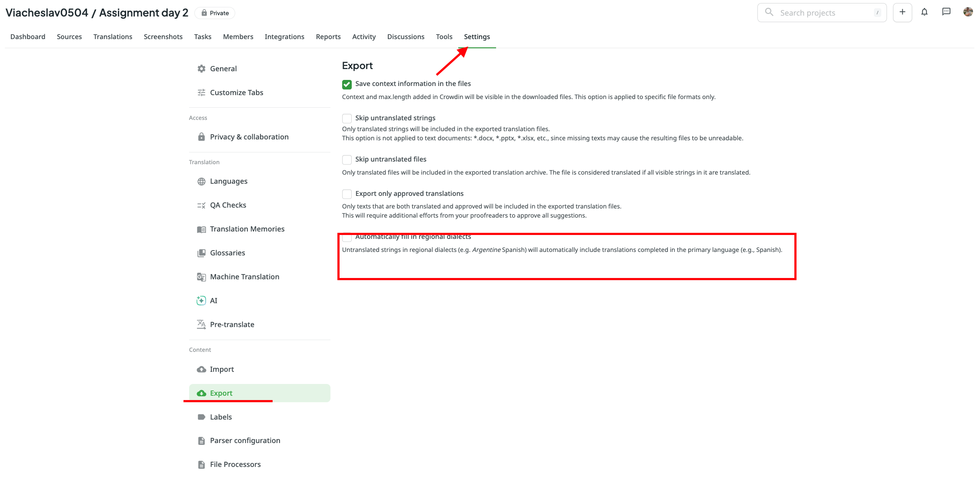Click the plus create project button
The width and height of the screenshot is (980, 493).
pyautogui.click(x=903, y=13)
